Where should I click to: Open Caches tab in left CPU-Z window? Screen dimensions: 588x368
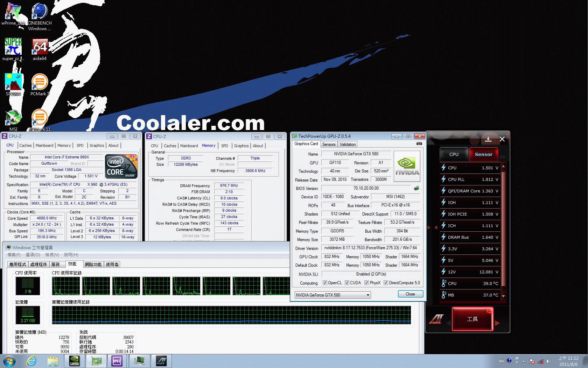pos(25,145)
